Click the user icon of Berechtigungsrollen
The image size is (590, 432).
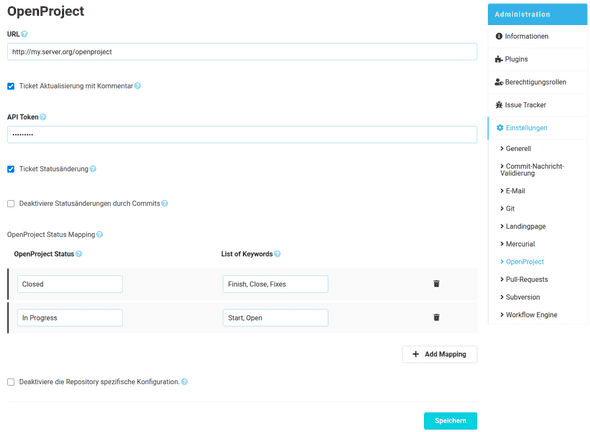[x=499, y=82]
